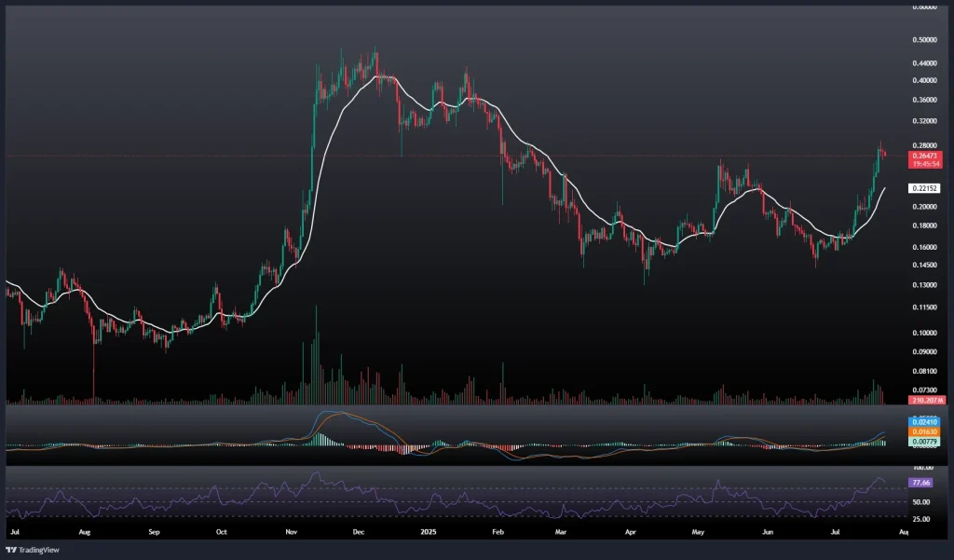Click the 2025 label on time axis
The width and height of the screenshot is (954, 560).
click(x=428, y=531)
